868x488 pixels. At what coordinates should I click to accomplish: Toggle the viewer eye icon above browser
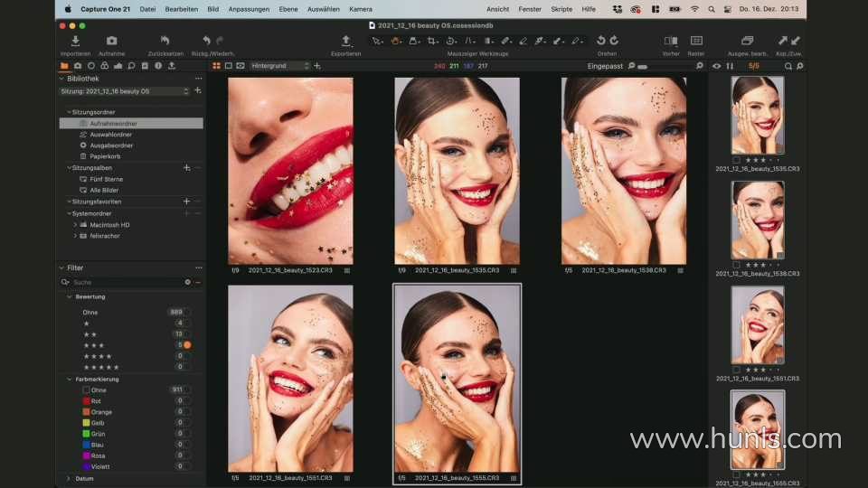pos(717,66)
